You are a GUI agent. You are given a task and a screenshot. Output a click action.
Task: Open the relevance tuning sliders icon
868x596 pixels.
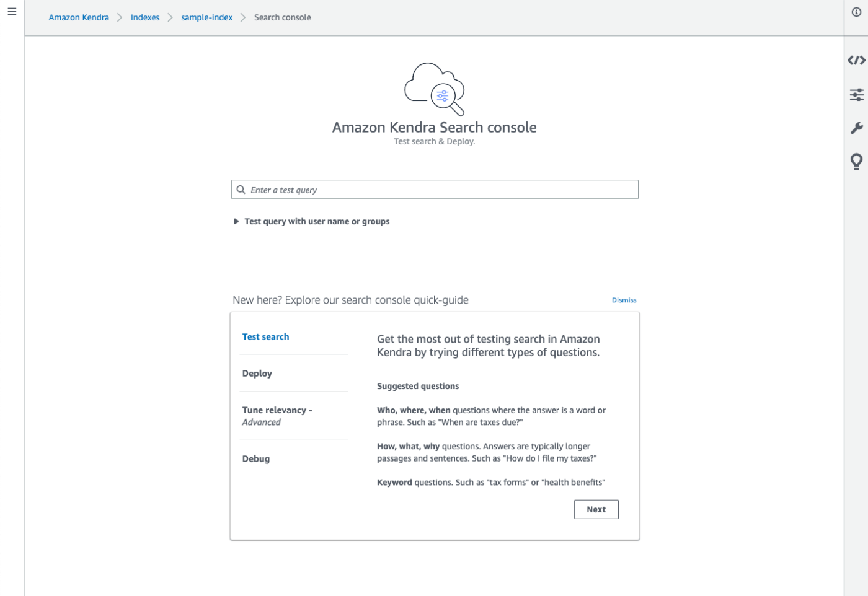pos(856,94)
